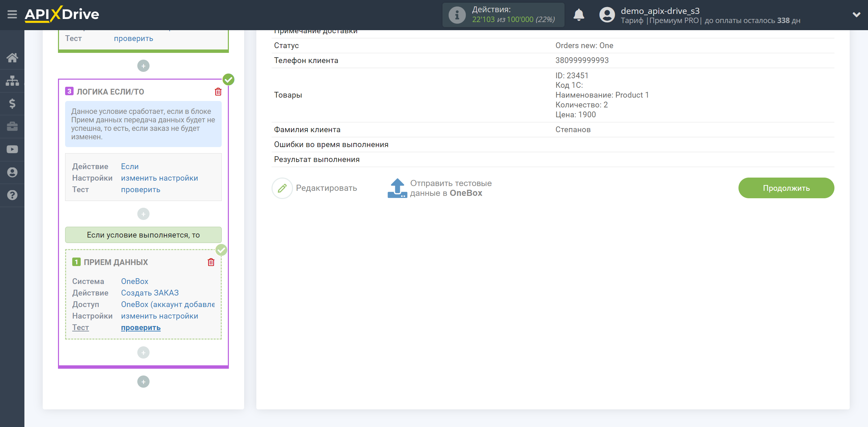Viewport: 868px width, 427px height.
Task: Open изменить настройки in logic block
Action: pyautogui.click(x=159, y=178)
